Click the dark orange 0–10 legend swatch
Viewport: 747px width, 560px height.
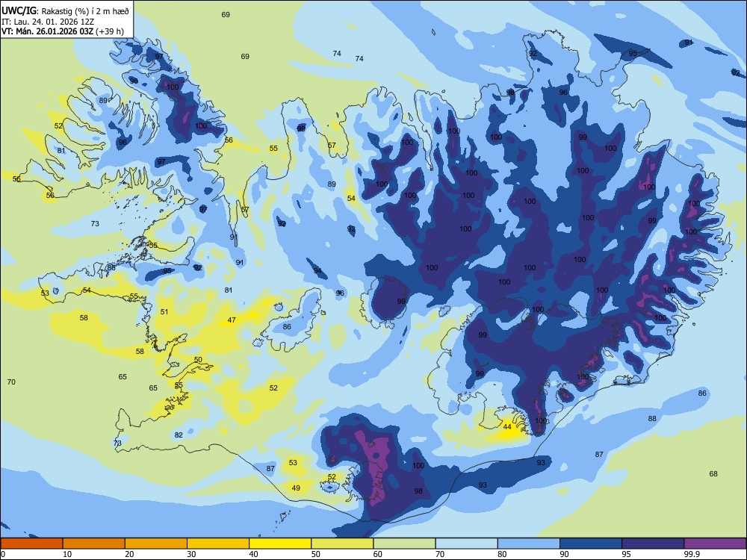(31, 544)
